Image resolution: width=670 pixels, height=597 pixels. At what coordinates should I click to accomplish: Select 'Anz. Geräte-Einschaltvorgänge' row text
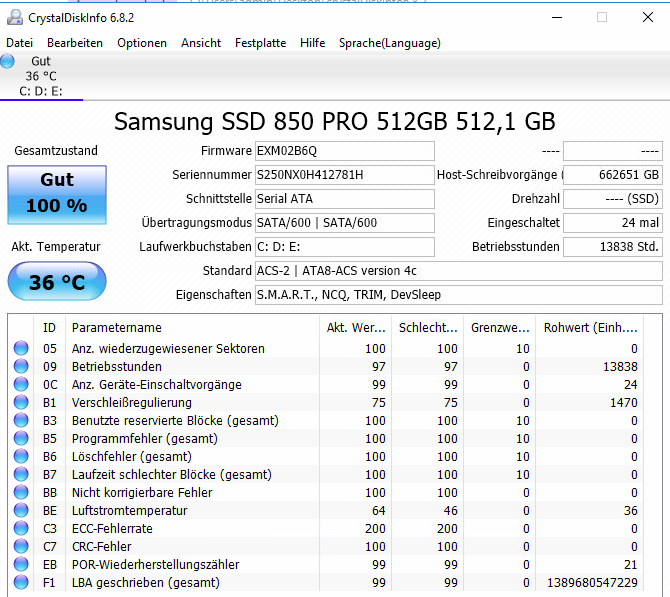156,385
